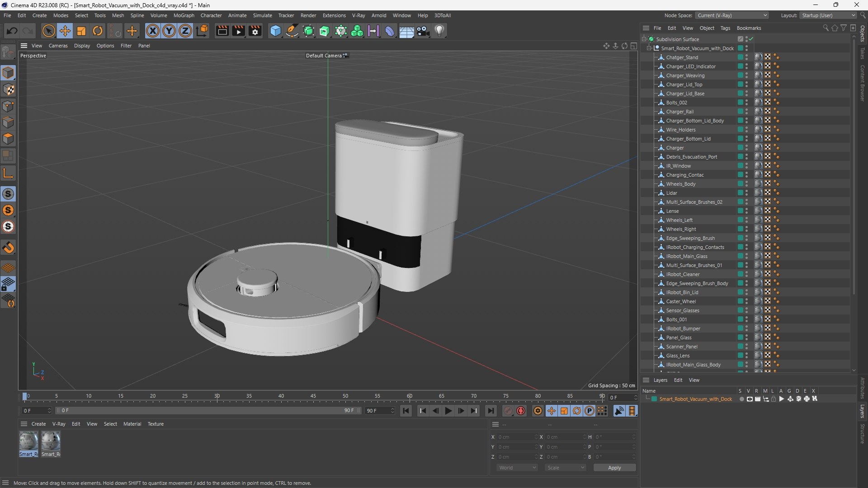Screen dimensions: 868x488
Task: Click Render to Picture Viewer icon
Action: [238, 31]
